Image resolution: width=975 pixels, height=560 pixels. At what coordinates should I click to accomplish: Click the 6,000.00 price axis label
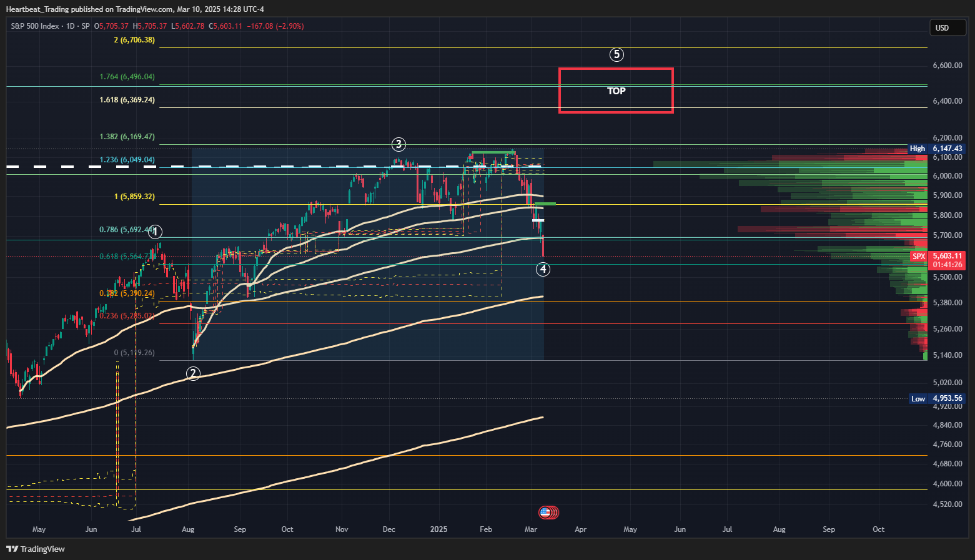[x=947, y=176]
